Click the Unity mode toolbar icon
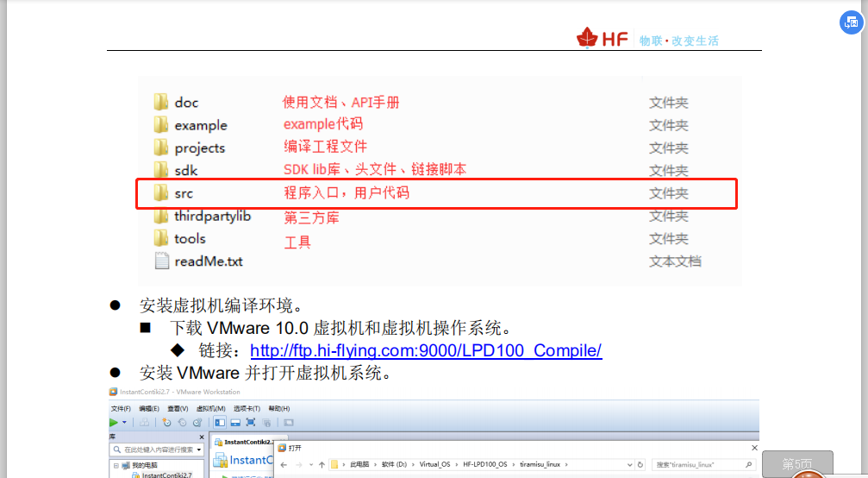Viewport: 868px width, 478px height. (267, 423)
